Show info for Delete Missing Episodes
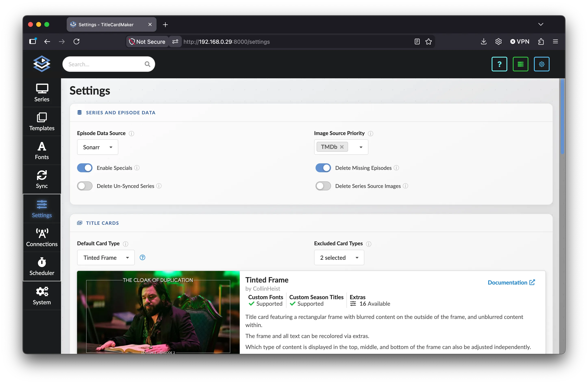 [x=396, y=168]
